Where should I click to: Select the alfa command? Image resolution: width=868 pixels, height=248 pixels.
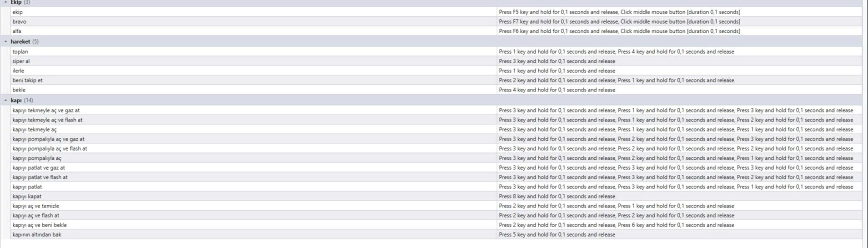pyautogui.click(x=17, y=31)
